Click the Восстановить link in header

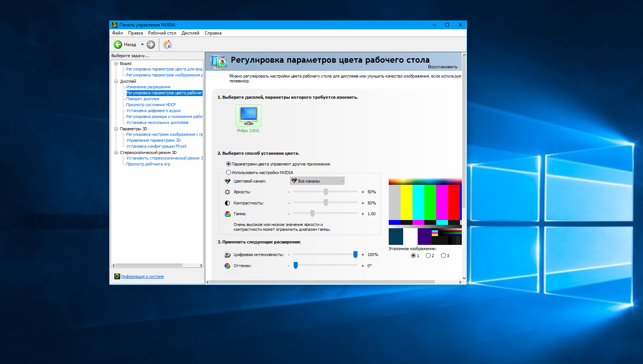pyautogui.click(x=443, y=67)
